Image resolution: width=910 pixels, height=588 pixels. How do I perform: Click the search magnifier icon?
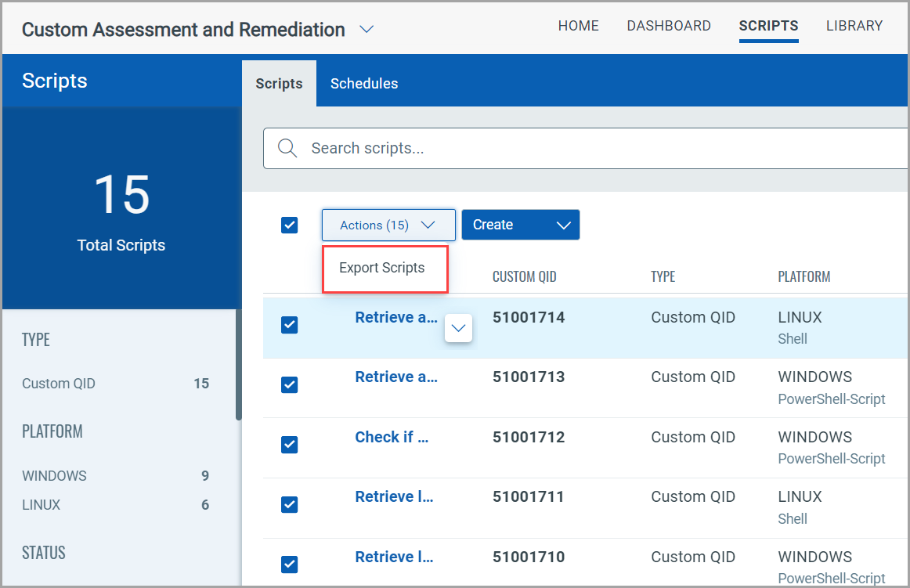point(287,148)
